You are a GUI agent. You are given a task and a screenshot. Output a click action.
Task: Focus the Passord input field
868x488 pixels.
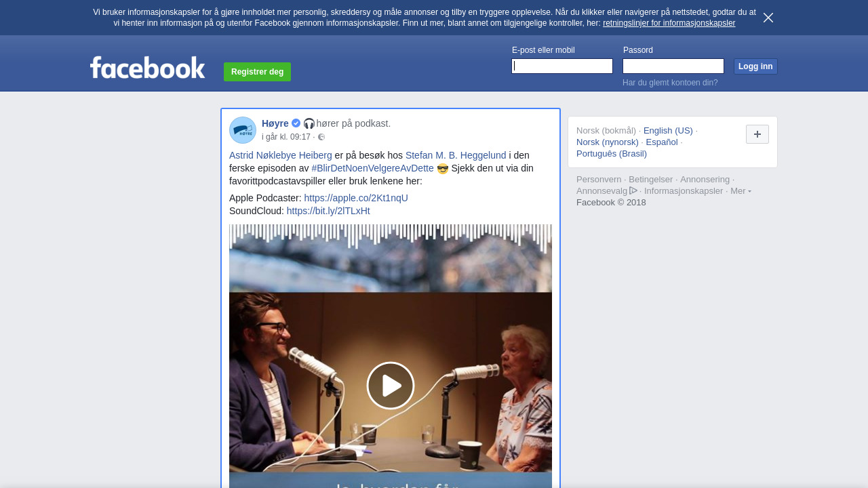click(673, 66)
